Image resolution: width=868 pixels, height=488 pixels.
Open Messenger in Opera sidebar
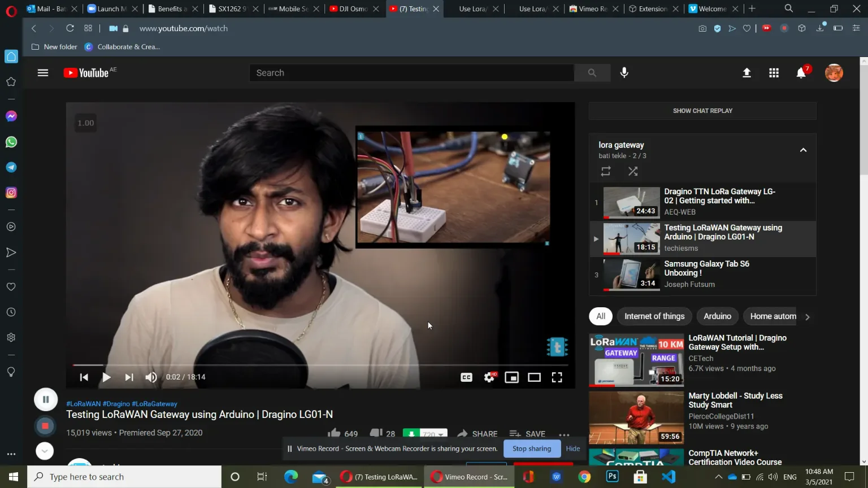pos(11,116)
